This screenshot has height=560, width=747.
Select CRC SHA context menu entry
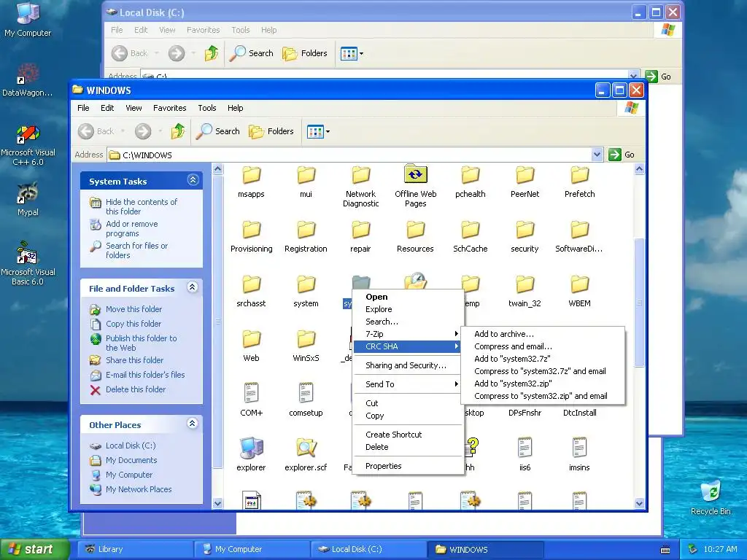click(x=409, y=346)
